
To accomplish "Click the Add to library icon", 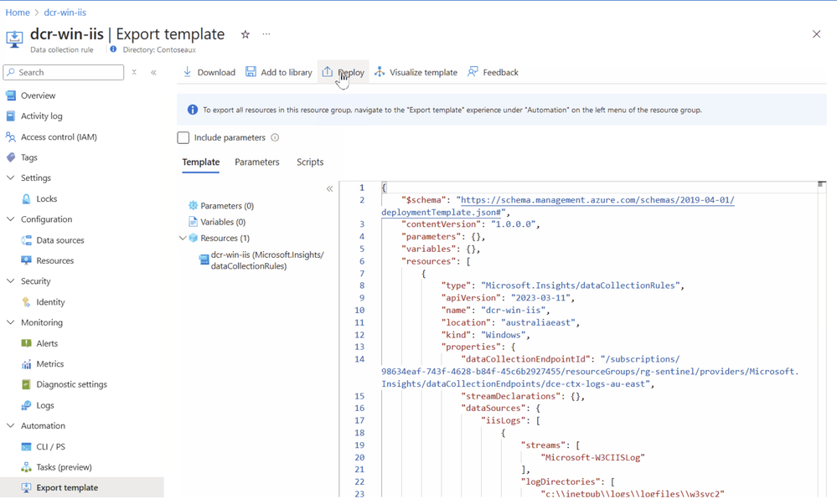I will 251,72.
